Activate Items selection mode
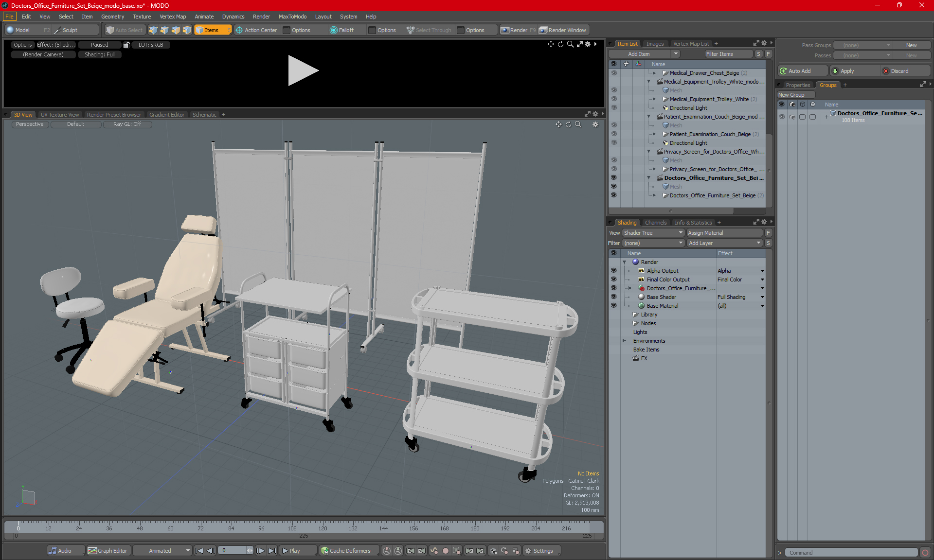Viewport: 934px width, 560px height. click(213, 30)
